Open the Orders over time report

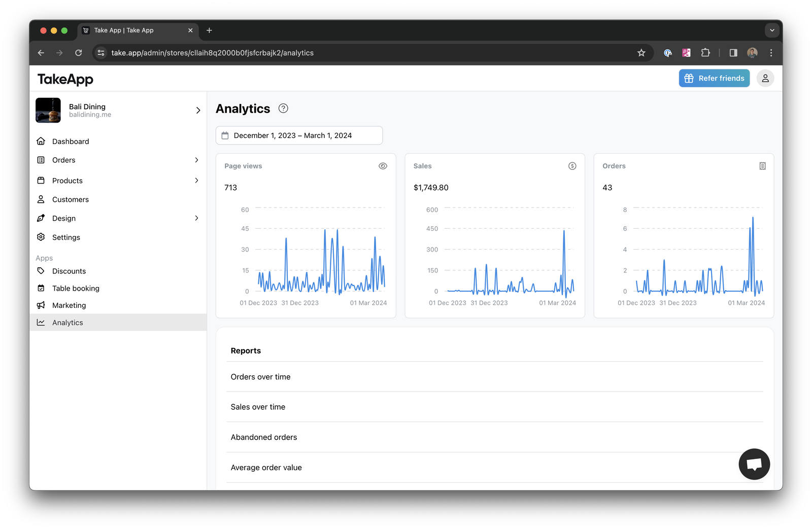[x=495, y=377]
